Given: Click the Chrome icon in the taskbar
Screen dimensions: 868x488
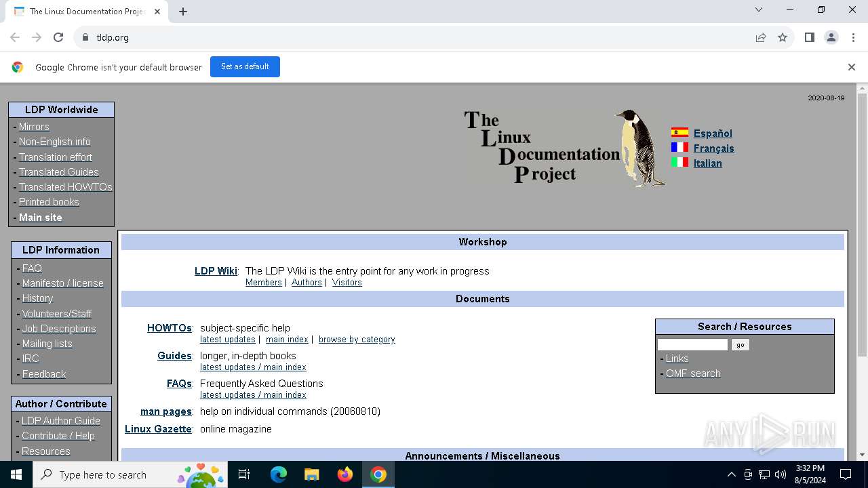Looking at the screenshot, I should tap(378, 474).
